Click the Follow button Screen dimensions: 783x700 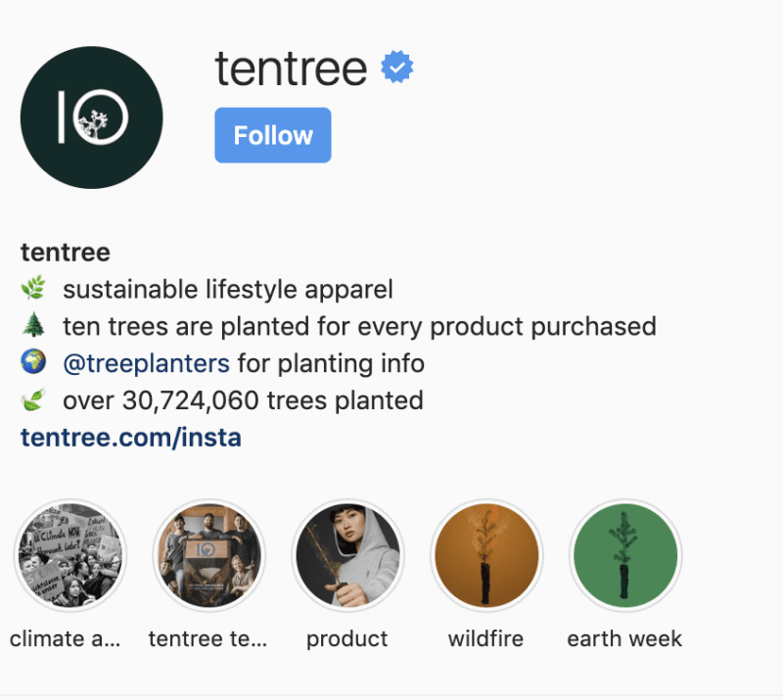coord(273,135)
